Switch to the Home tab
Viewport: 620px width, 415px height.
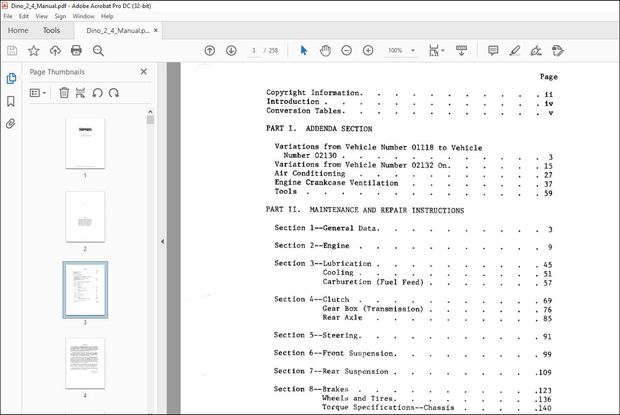pos(18,30)
